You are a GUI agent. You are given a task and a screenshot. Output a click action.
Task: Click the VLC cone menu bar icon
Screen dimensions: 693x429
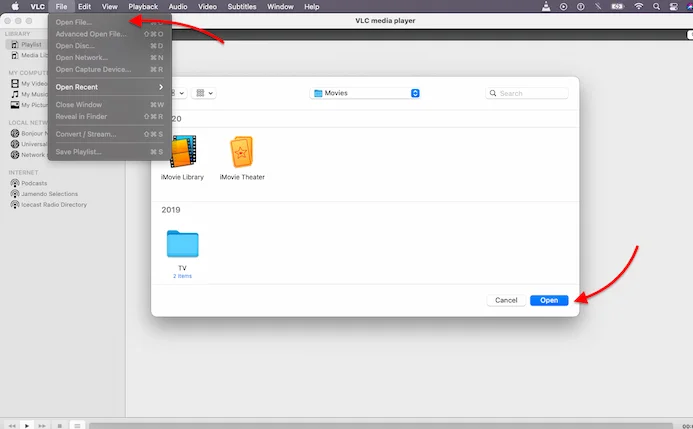(x=546, y=6)
